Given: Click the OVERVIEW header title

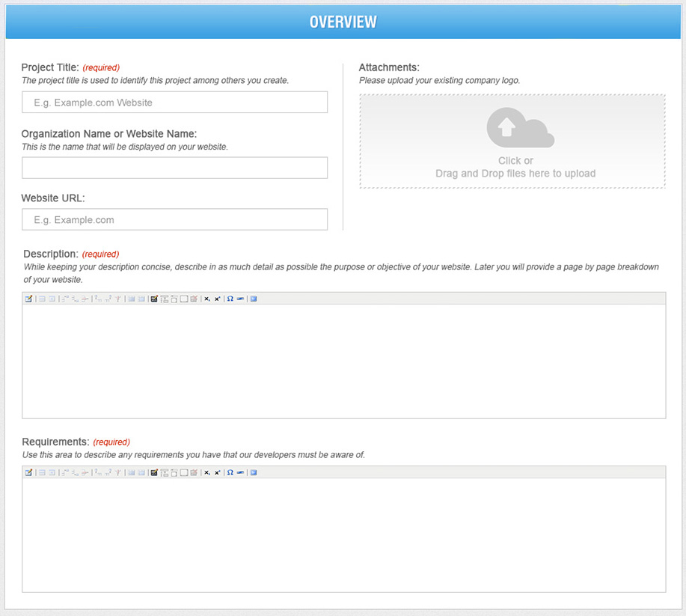Looking at the screenshot, I should coord(343,22).
